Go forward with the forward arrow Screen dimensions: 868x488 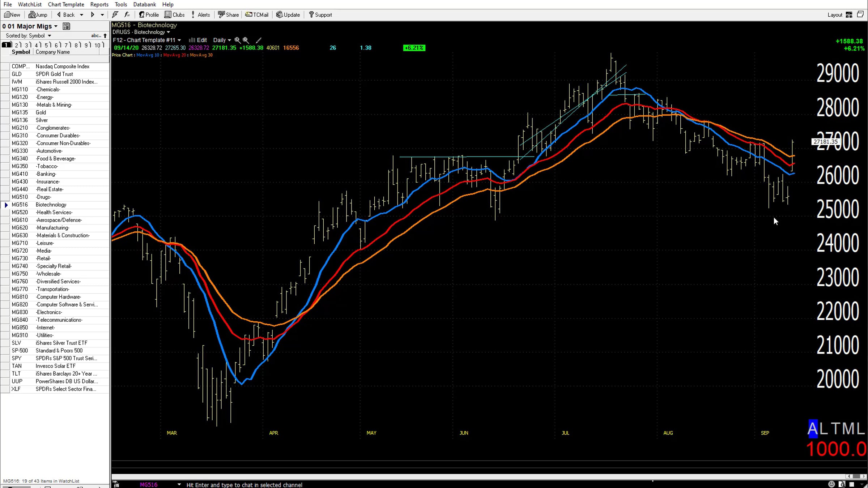[x=93, y=15]
